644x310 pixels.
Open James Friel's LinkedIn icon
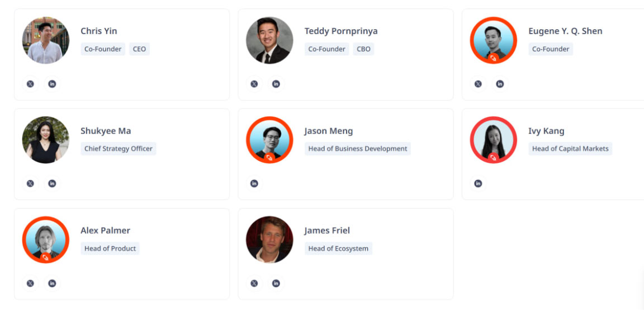[x=276, y=283]
